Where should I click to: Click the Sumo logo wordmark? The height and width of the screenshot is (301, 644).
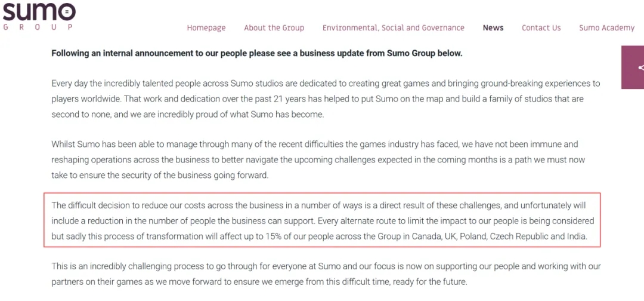[37, 11]
